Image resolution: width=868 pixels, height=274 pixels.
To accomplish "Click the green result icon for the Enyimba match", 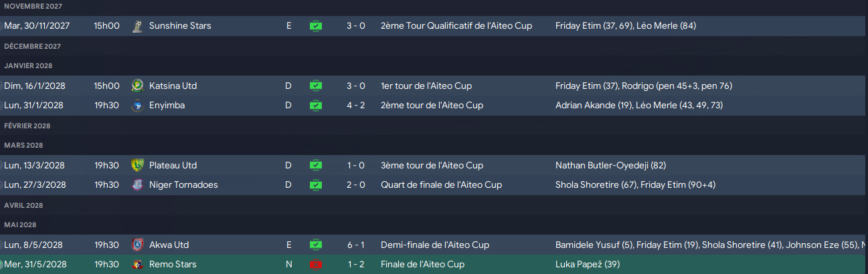I will coord(316,106).
